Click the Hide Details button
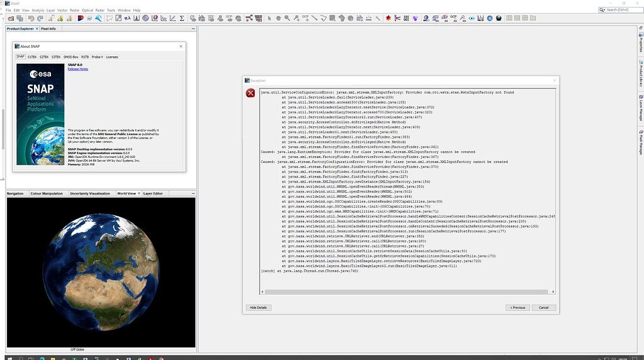 pyautogui.click(x=258, y=307)
